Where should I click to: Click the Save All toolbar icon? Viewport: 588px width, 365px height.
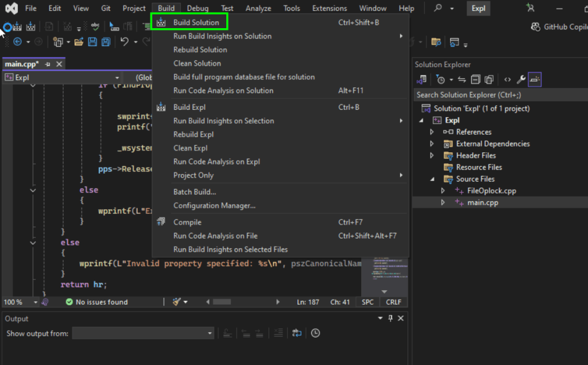[x=106, y=42]
